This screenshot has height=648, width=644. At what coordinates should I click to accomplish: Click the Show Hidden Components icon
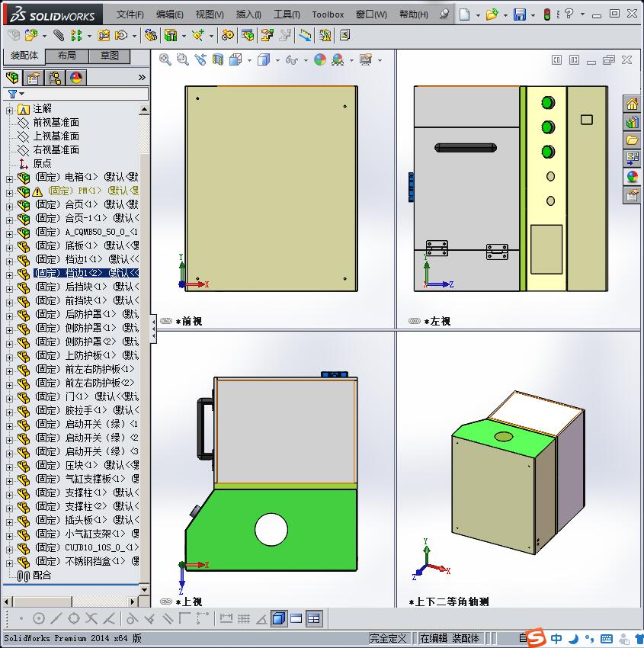coord(151,36)
